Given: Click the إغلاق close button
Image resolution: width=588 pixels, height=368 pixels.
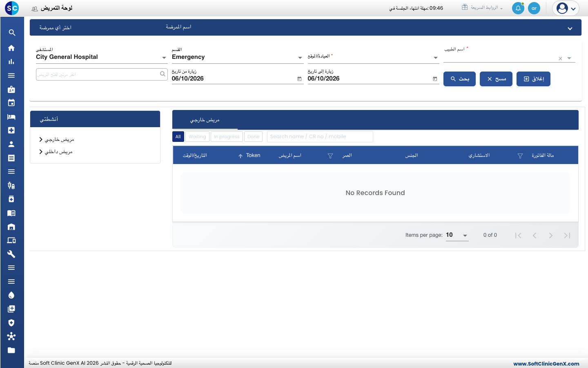Looking at the screenshot, I should click(x=533, y=79).
